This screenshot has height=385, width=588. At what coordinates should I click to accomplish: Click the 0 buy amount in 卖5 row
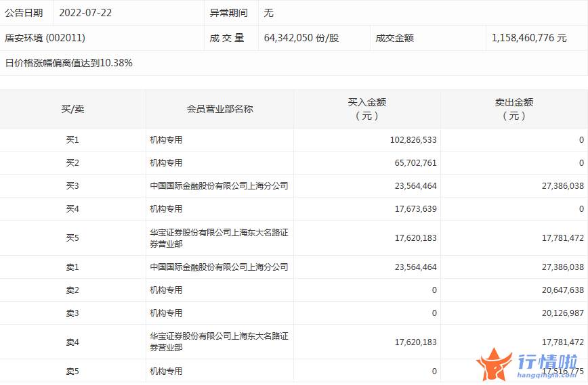coord(434,371)
